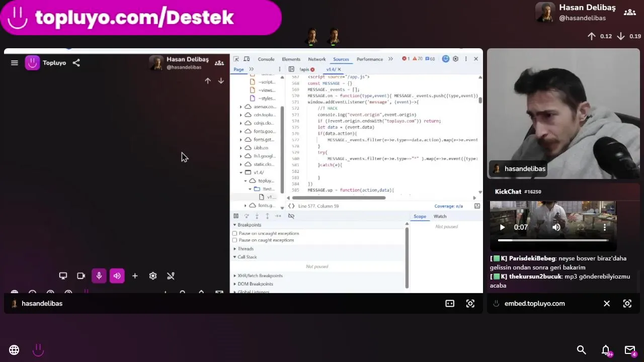Expand the cdnjs.clo tree node
This screenshot has height=362, width=644.
pos(240,123)
